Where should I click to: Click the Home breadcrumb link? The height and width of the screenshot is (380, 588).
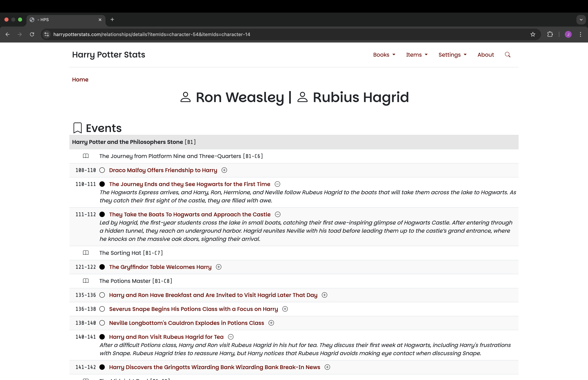click(80, 79)
